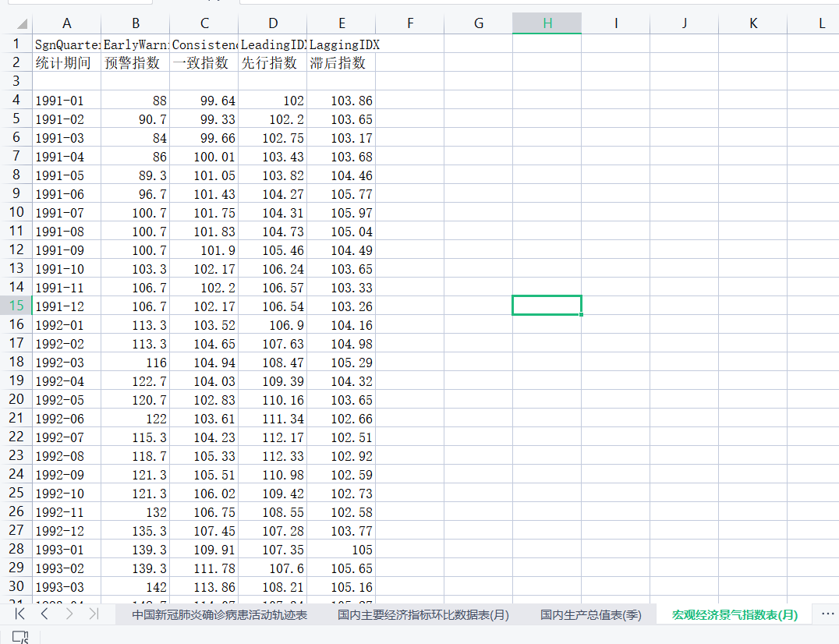The height and width of the screenshot is (644, 839).
Task: Go to previous sheet arrow
Action: (44, 614)
